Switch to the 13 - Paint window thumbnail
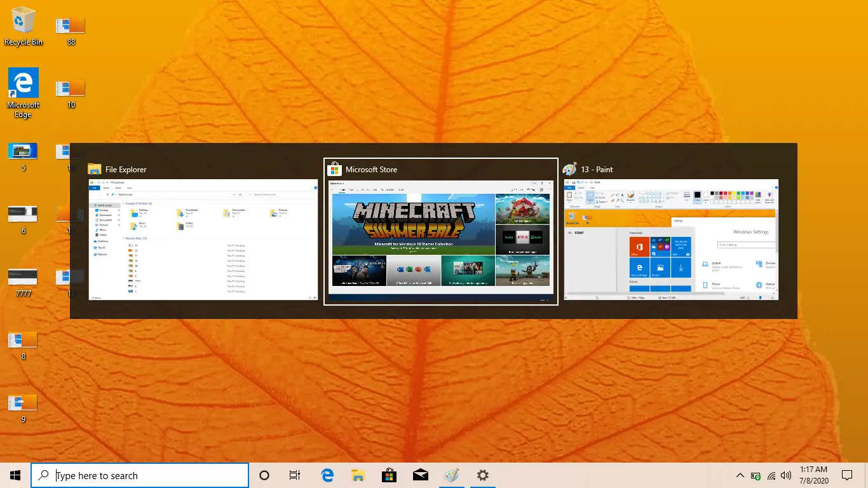868x488 pixels. pos(671,239)
